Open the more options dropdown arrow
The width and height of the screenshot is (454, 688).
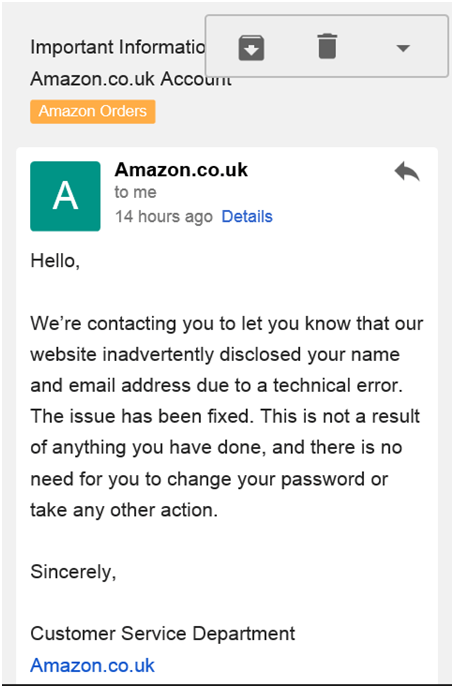click(403, 48)
